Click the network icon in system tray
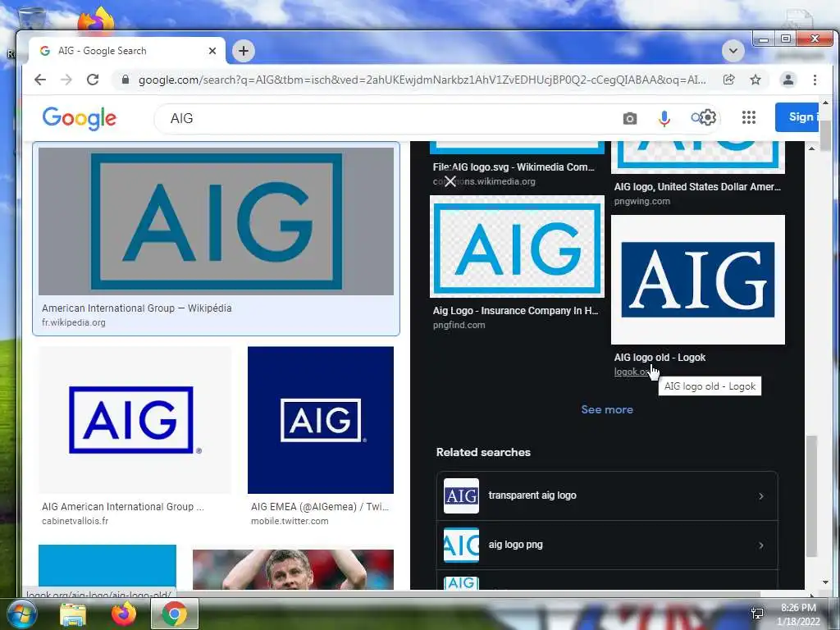Image resolution: width=840 pixels, height=630 pixels. pyautogui.click(x=757, y=614)
